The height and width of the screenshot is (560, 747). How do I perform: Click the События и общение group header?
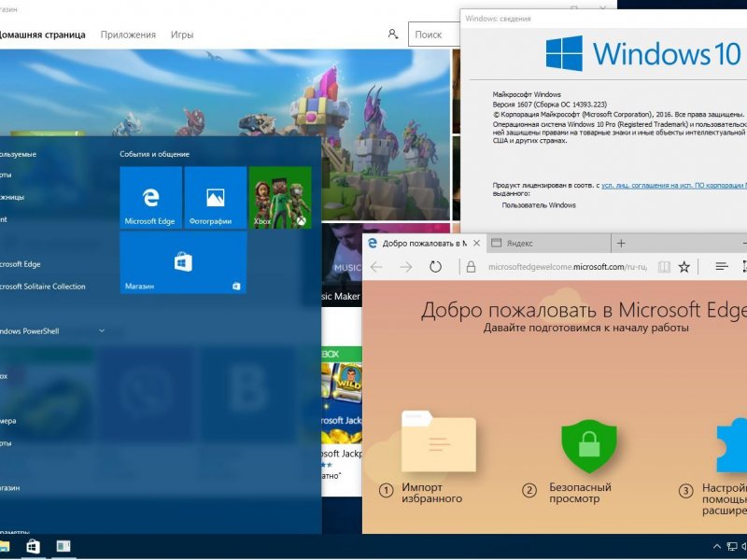(x=154, y=154)
